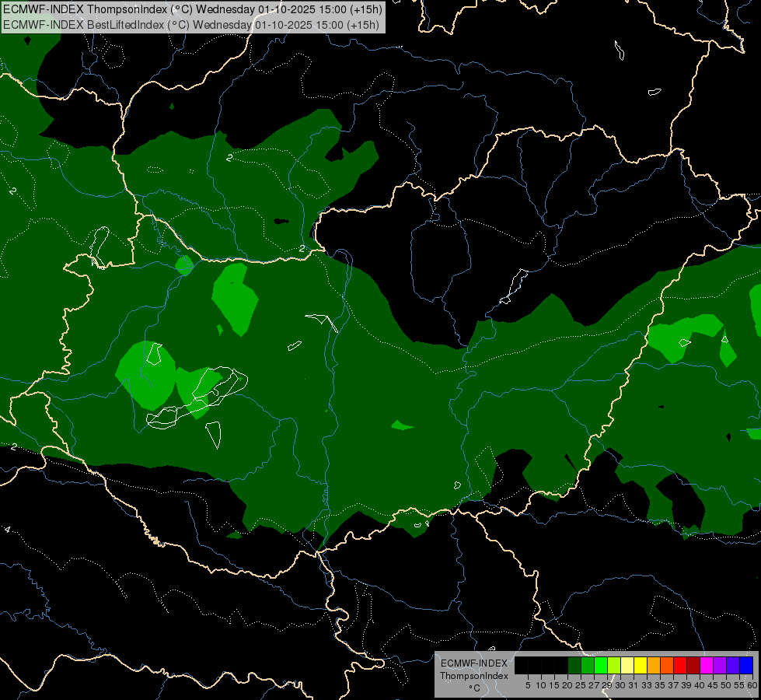The height and width of the screenshot is (700, 761).
Task: Select the pale yellow 30-31 legend swatch
Action: tap(627, 665)
